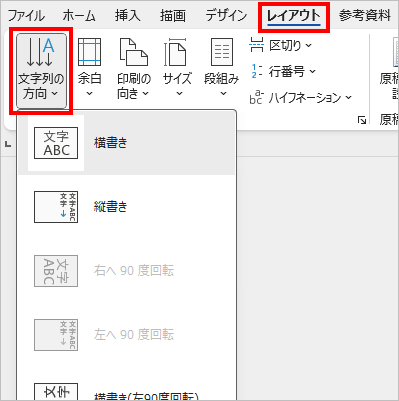Screen dimensions: 399x401
Task: Click the 横書き 文字ABC thumbnail icon
Action: click(56, 143)
